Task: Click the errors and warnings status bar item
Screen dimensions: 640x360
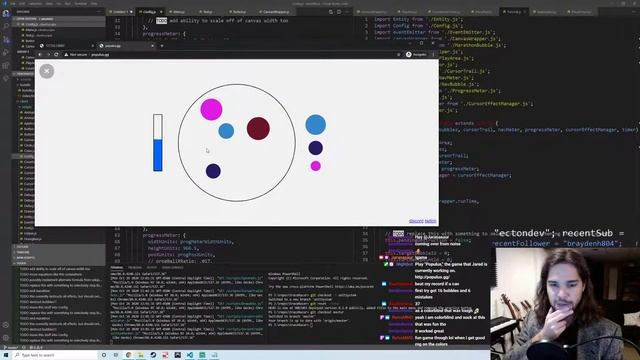Action: (x=37, y=348)
